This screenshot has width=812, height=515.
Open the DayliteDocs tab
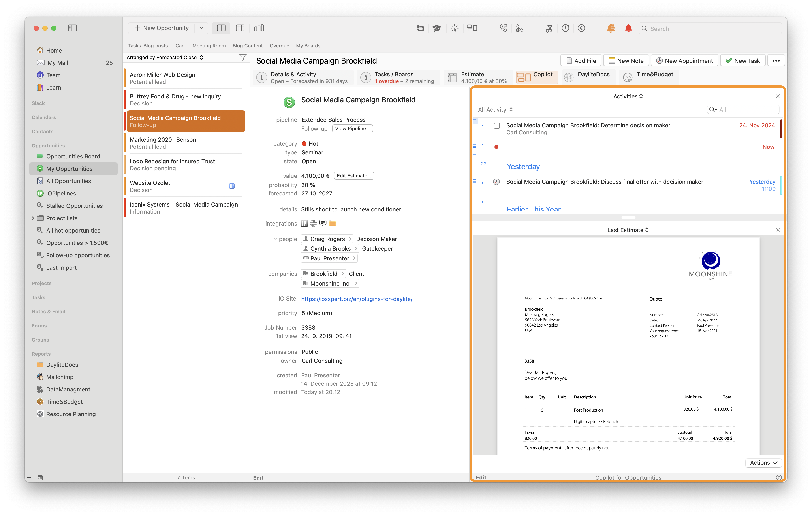[x=588, y=78]
